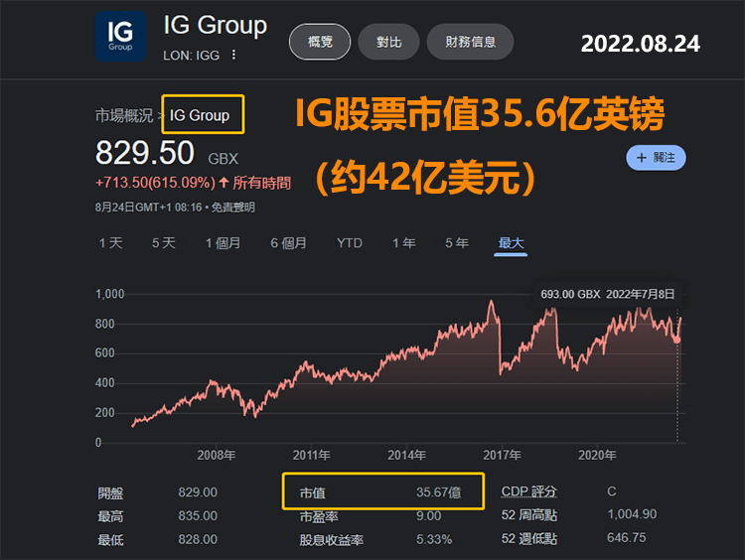Click the 2020年 axis label
This screenshot has height=560, width=745.
[x=597, y=455]
